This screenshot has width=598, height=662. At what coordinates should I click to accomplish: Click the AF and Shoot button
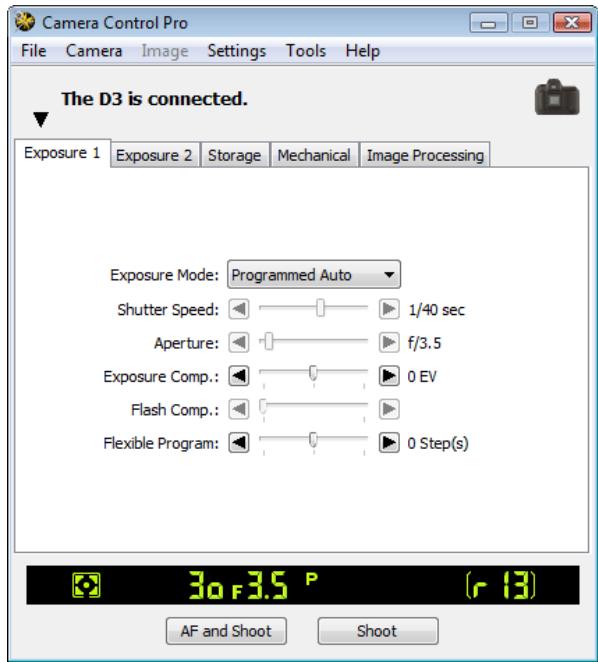click(226, 631)
